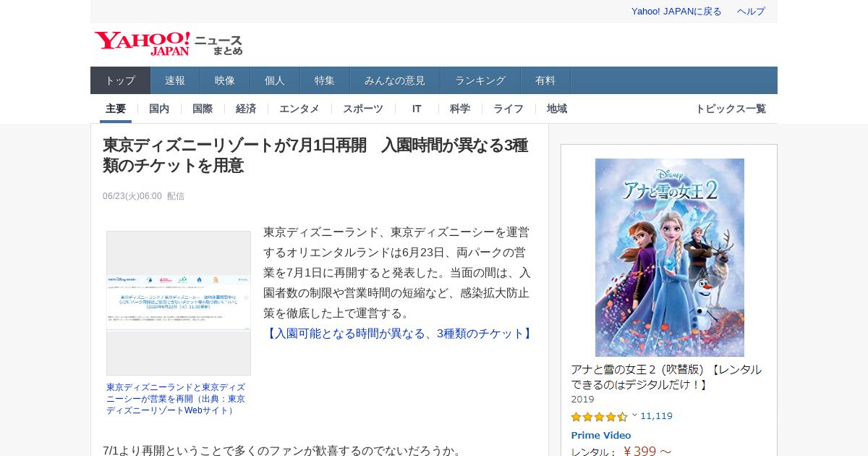The height and width of the screenshot is (456, 868).
Task: Click the Frozen 2 movie poster
Action: click(x=670, y=258)
